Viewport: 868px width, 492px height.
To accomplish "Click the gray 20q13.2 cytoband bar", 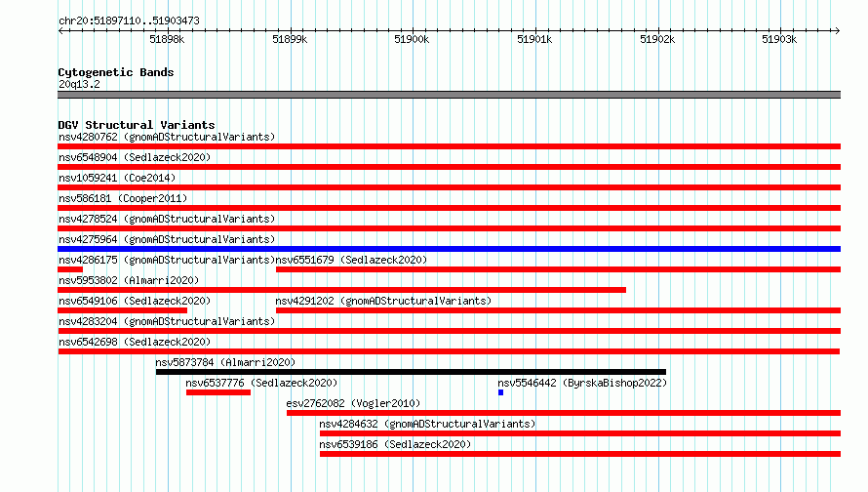I will [x=449, y=95].
